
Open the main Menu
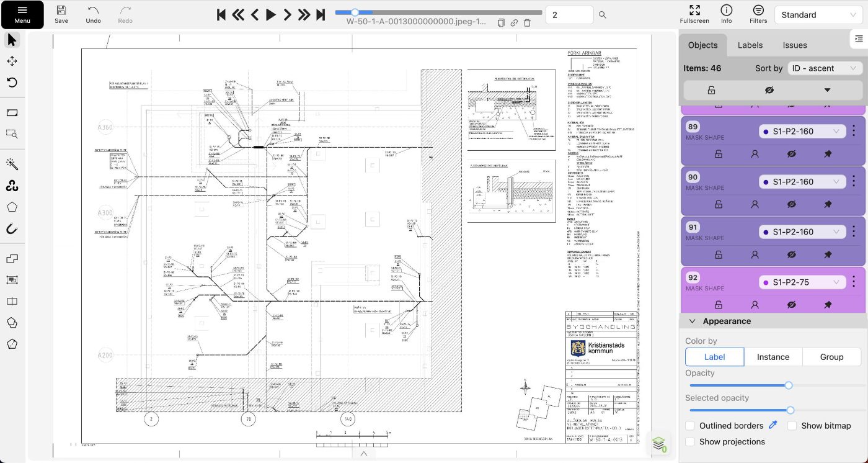[22, 15]
